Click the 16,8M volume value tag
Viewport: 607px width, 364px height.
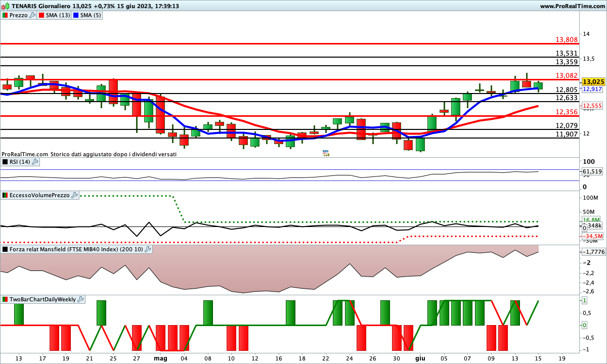coord(591,220)
